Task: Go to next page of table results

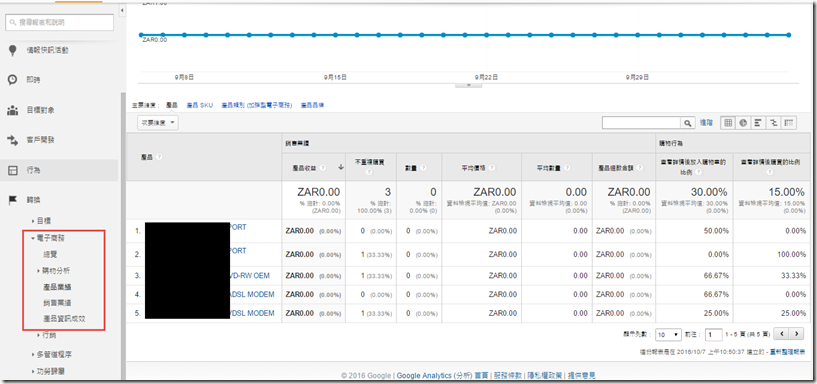Action: [796, 334]
